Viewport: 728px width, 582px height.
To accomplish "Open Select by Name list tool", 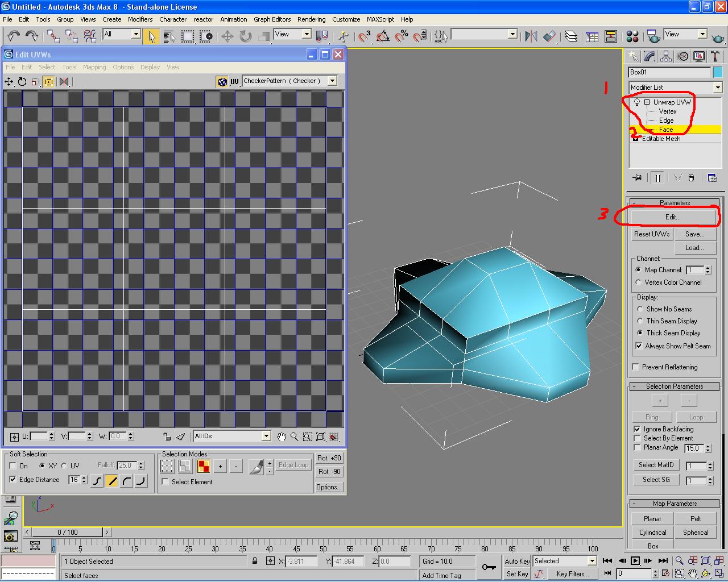I will tap(169, 36).
